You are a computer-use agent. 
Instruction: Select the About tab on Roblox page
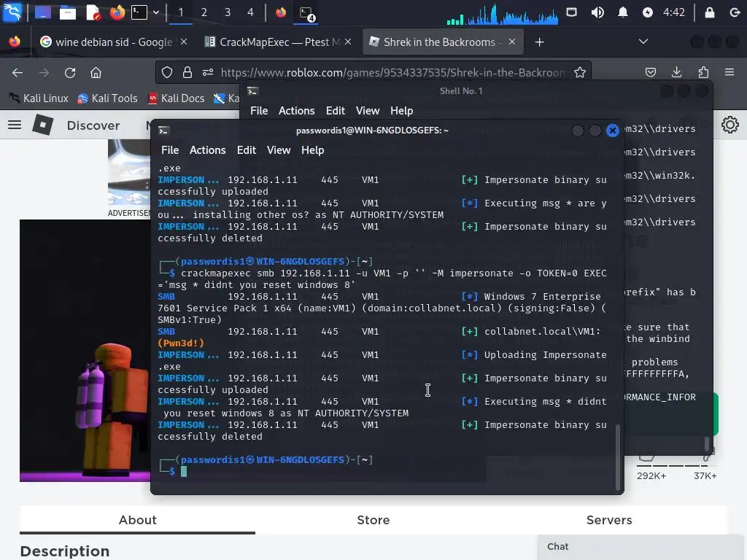138,520
